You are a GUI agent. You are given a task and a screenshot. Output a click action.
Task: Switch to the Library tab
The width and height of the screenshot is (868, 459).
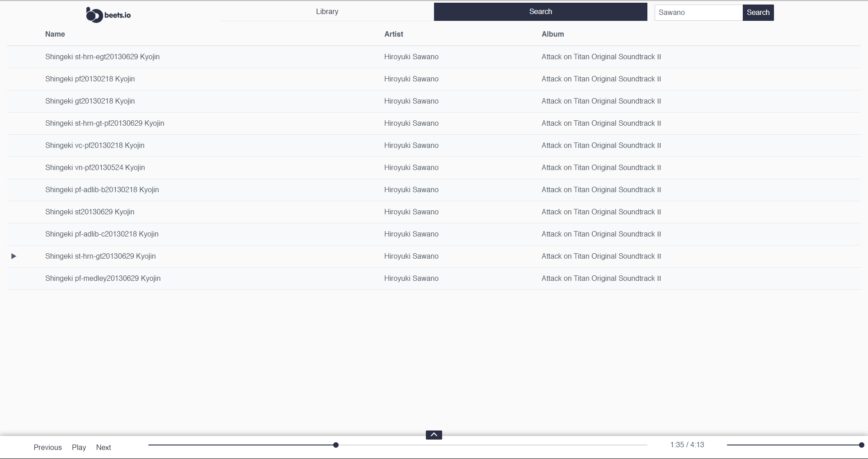pyautogui.click(x=327, y=12)
